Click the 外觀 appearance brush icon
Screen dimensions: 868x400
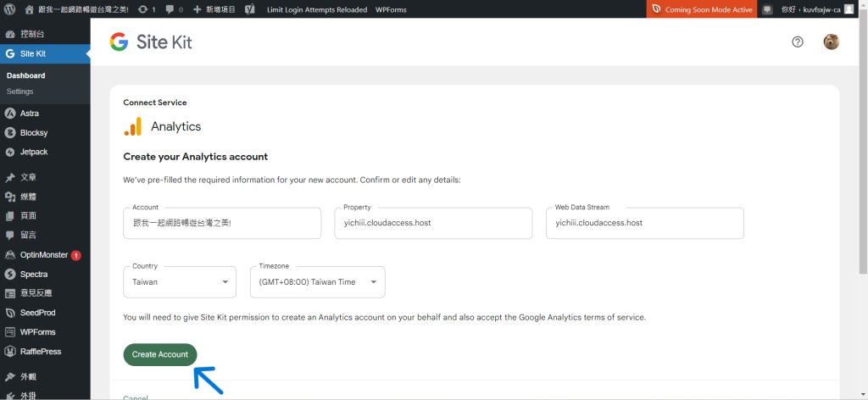click(9, 377)
